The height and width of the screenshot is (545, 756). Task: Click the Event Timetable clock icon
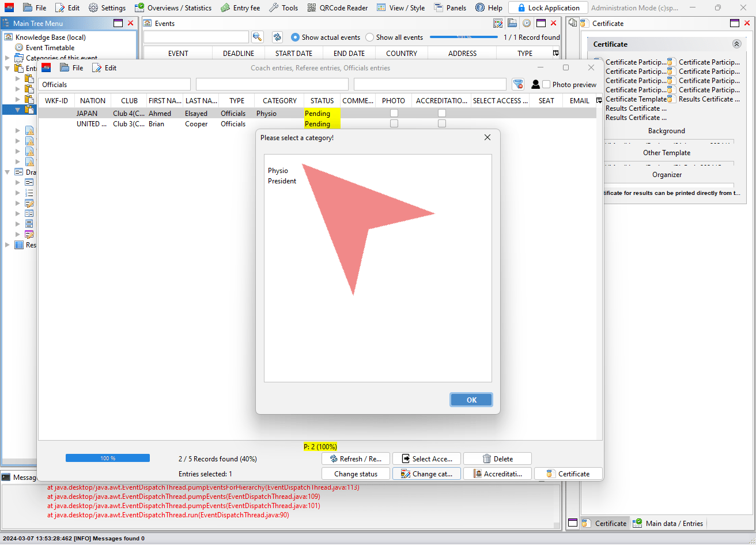tap(19, 48)
